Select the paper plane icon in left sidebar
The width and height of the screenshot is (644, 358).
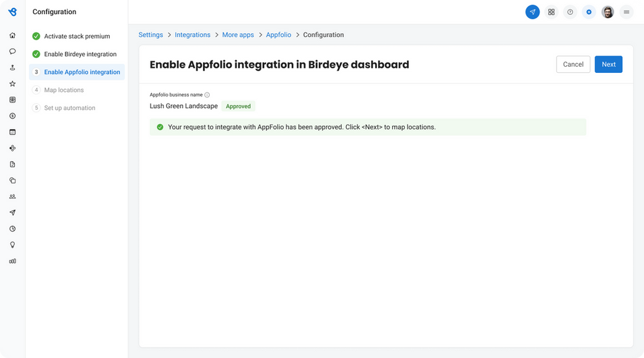[12, 212]
